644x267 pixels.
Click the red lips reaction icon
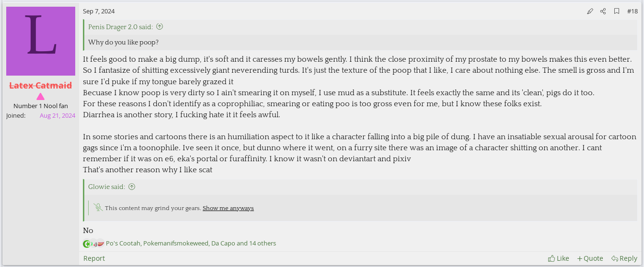click(x=100, y=244)
